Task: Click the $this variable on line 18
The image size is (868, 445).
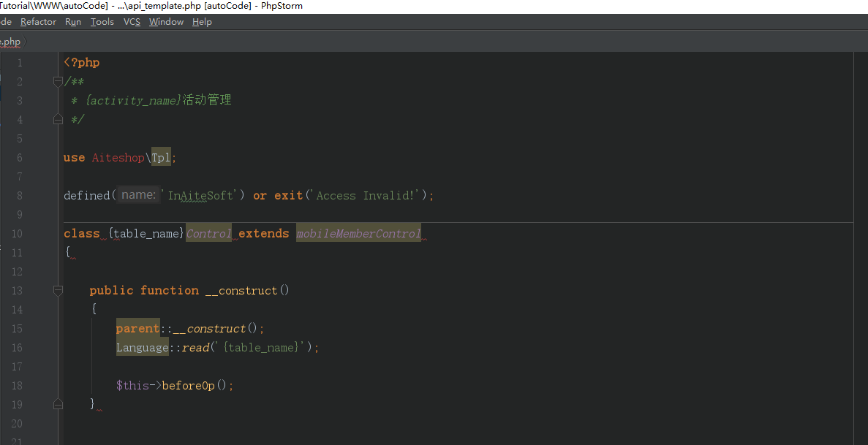Action: tap(133, 386)
